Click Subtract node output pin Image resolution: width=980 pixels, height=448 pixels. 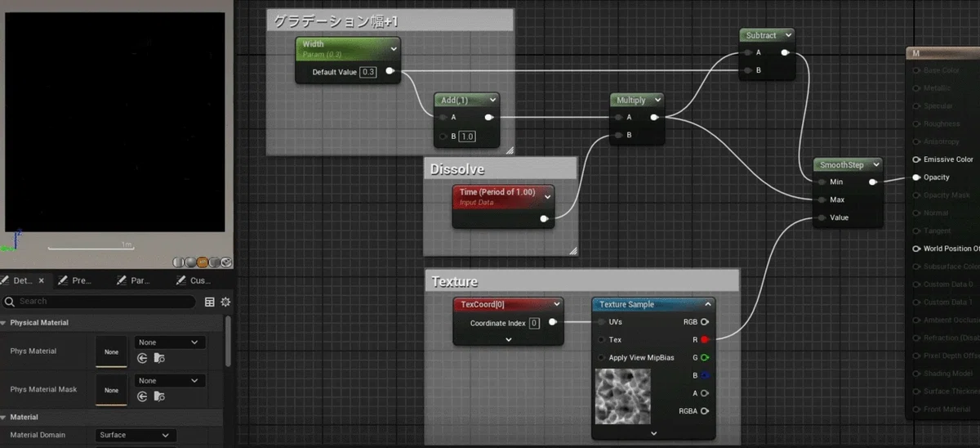[x=785, y=53]
